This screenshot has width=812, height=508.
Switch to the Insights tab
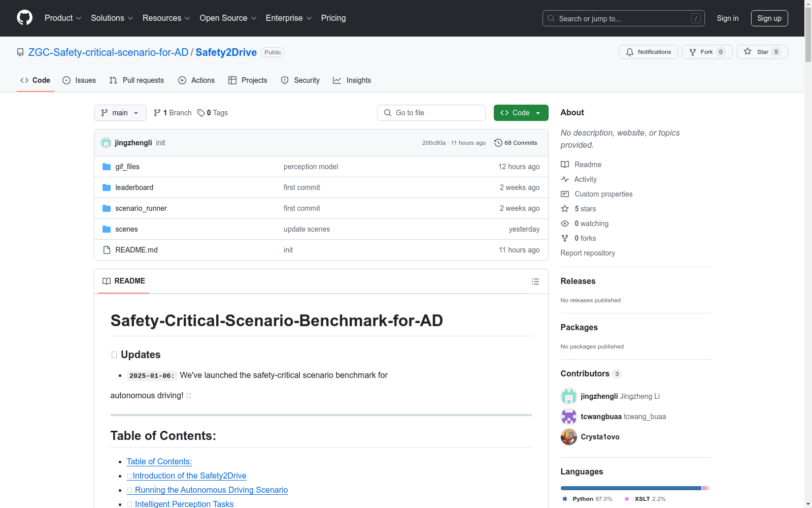pyautogui.click(x=352, y=80)
